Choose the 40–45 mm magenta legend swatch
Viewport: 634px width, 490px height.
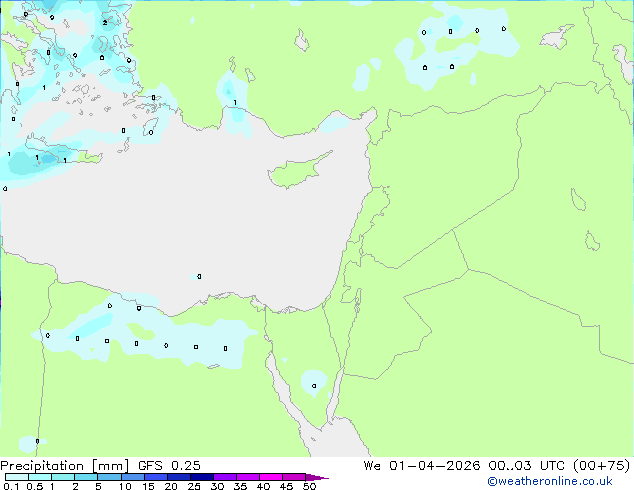pyautogui.click(x=271, y=477)
